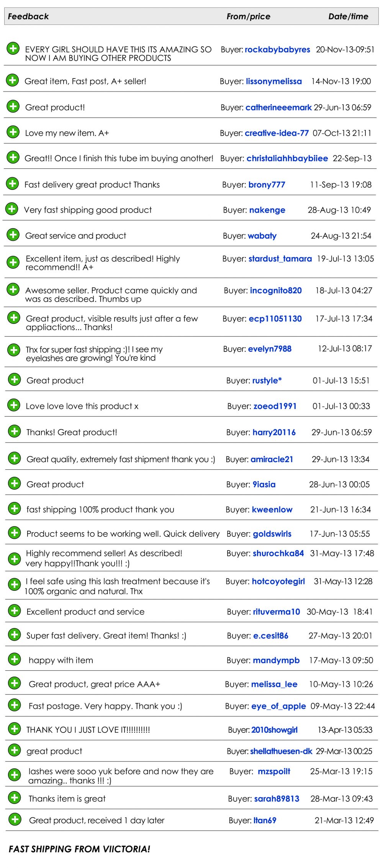This screenshot has height=868, width=383.
Task: Click green plus icon beside rockabybabyres feedback
Action: coord(13,48)
